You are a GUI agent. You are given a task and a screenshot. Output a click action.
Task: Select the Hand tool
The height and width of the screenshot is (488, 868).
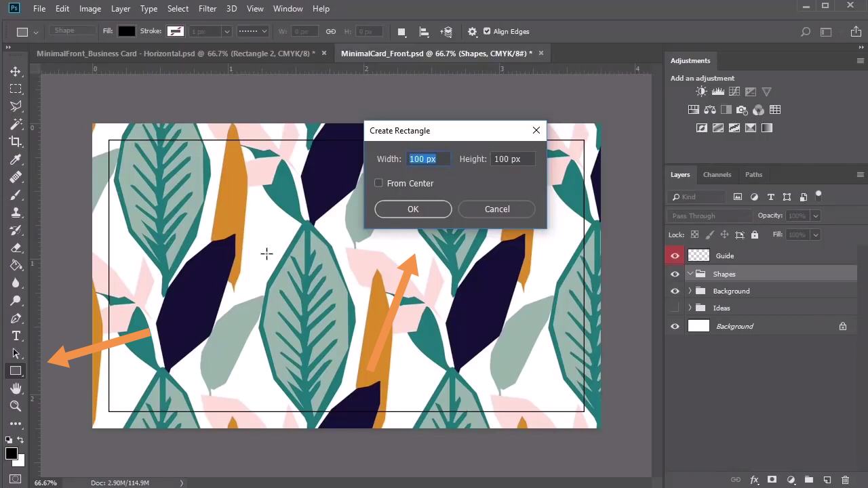[16, 388]
